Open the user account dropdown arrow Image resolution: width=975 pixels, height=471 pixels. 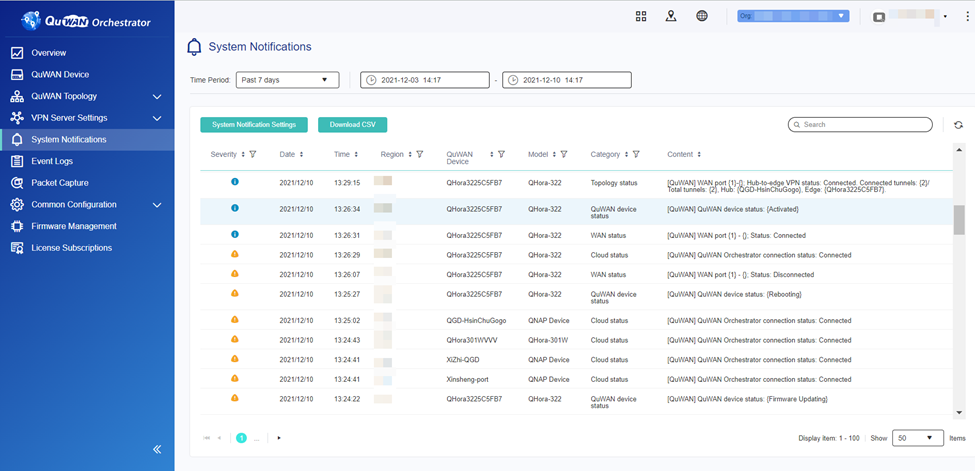pos(945,17)
